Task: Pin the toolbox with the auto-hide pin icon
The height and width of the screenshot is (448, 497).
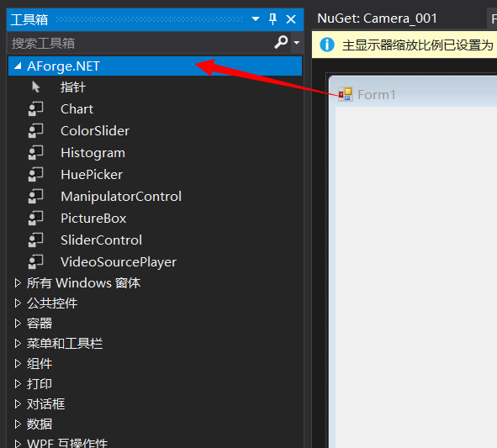Action: pyautogui.click(x=273, y=19)
